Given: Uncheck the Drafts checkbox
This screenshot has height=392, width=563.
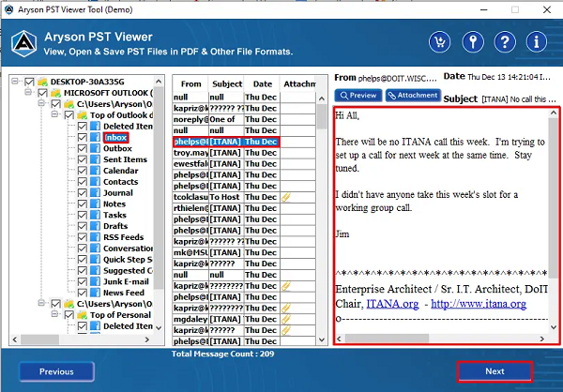Looking at the screenshot, I should 83,227.
